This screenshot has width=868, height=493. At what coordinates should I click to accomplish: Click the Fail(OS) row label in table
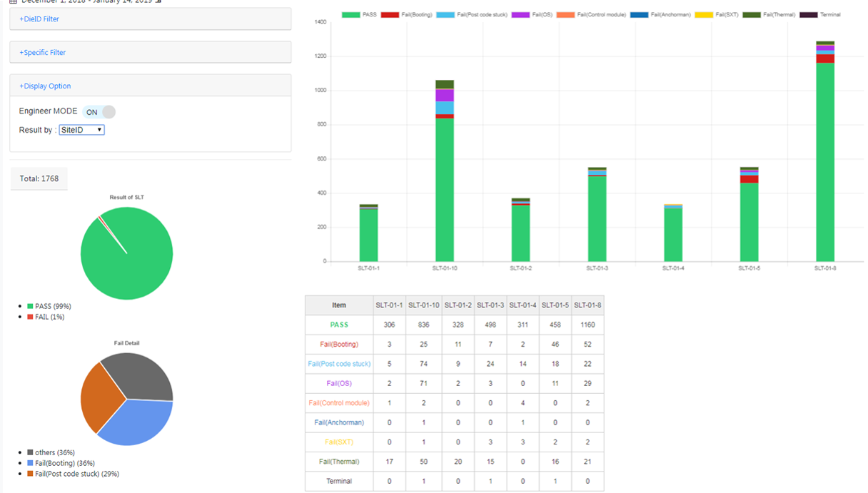click(339, 384)
